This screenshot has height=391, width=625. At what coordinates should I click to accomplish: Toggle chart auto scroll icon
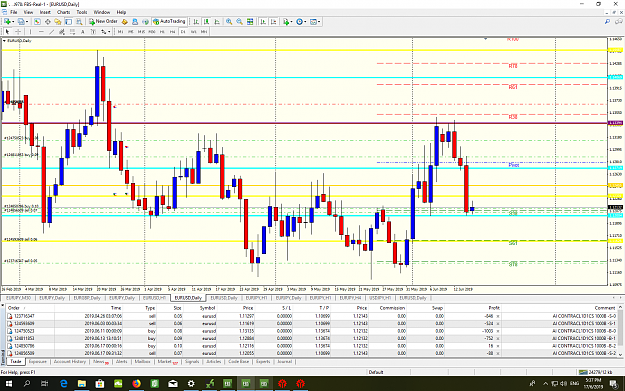[x=263, y=22]
